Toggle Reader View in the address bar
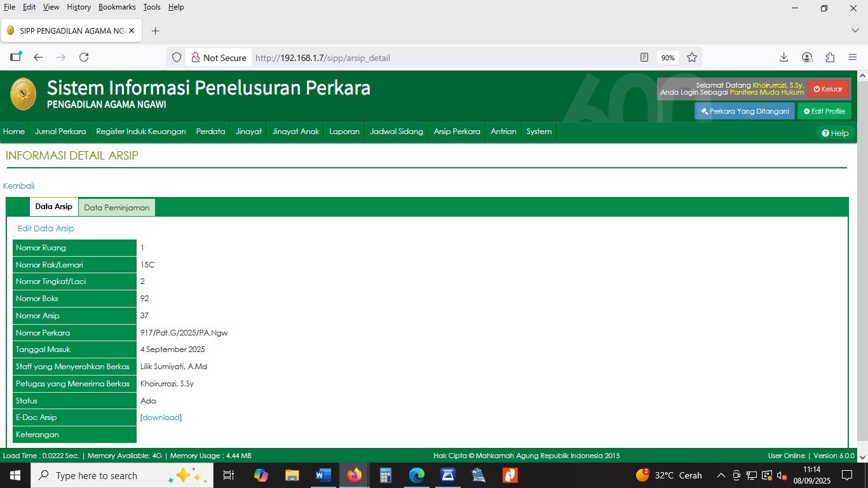Image resolution: width=868 pixels, height=488 pixels. click(644, 57)
